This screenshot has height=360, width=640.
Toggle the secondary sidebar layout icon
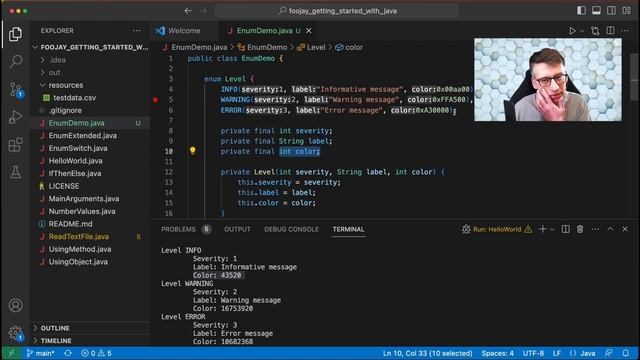coord(611,11)
